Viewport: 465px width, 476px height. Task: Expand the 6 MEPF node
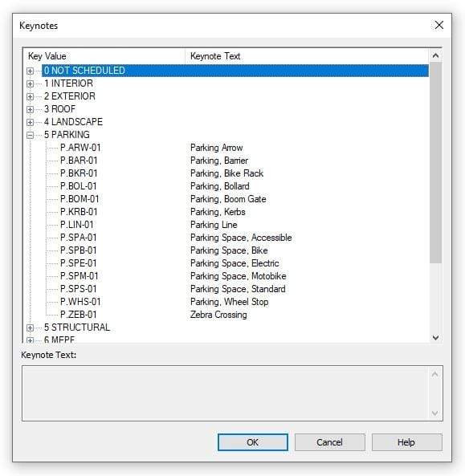pos(30,340)
